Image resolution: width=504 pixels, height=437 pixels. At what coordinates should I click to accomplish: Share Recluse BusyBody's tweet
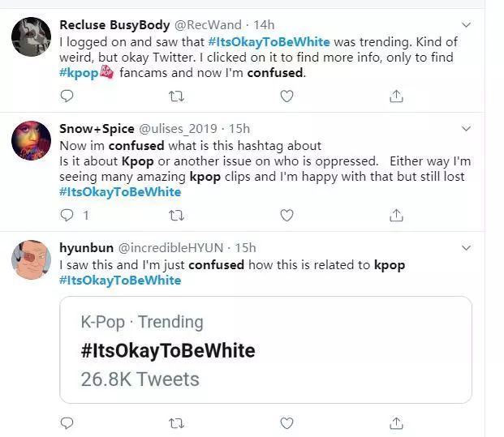pyautogui.click(x=396, y=96)
